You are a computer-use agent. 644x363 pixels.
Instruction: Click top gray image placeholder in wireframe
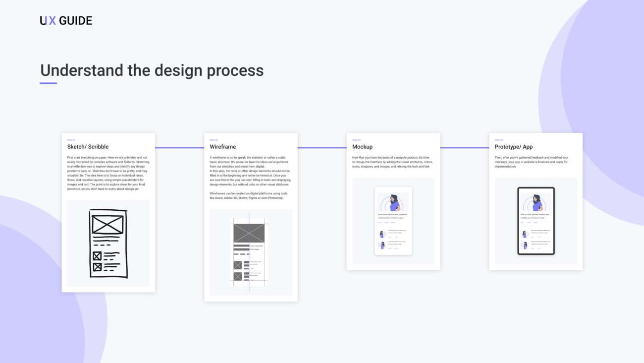pos(249,233)
